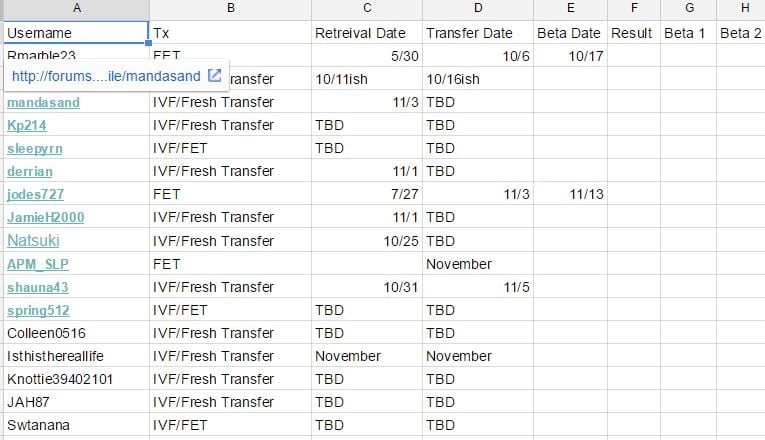Image resolution: width=765 pixels, height=440 pixels.
Task: Select the Retreival Date header cell
Action: pyautogui.click(x=367, y=33)
